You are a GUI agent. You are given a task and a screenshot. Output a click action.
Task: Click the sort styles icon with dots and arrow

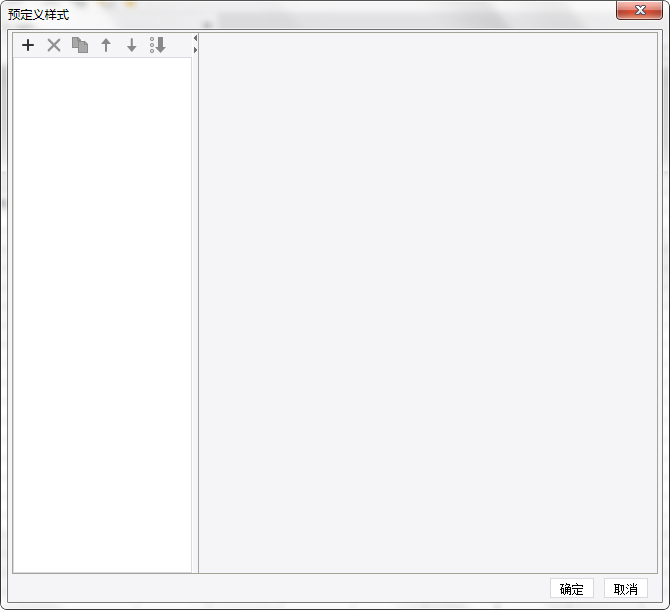pos(158,45)
